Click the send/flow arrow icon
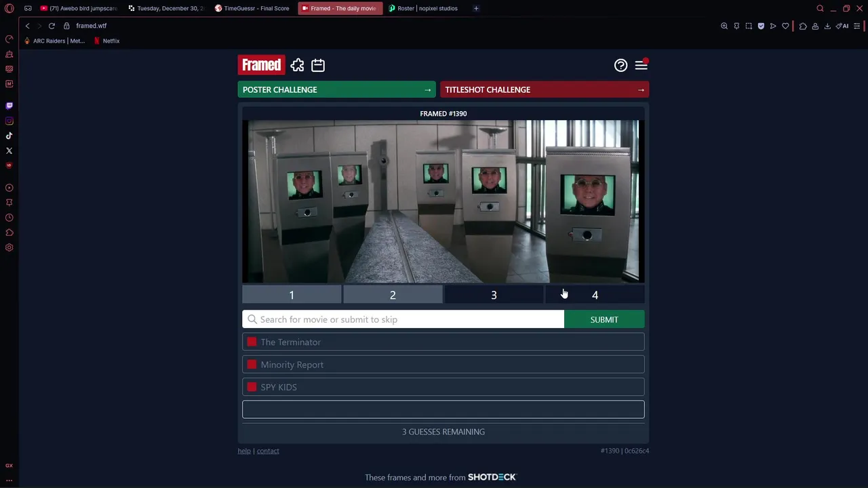 click(x=773, y=26)
